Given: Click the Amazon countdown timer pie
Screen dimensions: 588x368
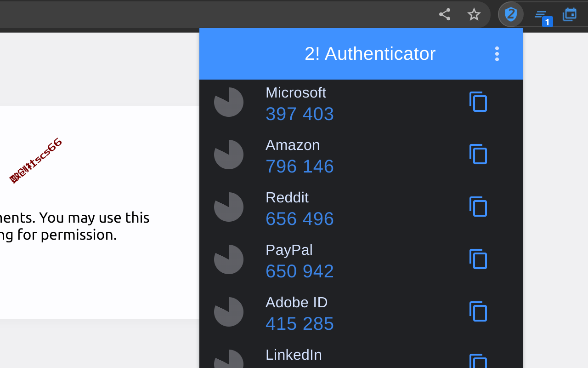Looking at the screenshot, I should [x=229, y=155].
